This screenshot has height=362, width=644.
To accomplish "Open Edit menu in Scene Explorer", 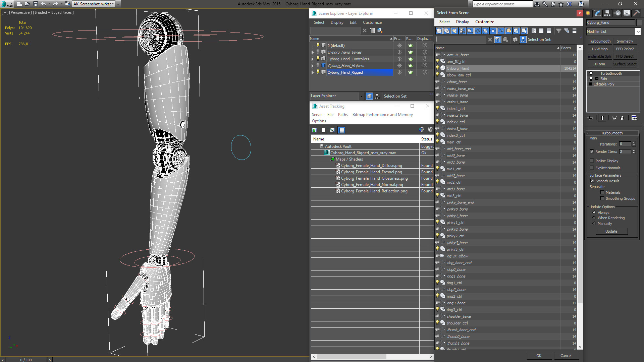I will tap(353, 22).
